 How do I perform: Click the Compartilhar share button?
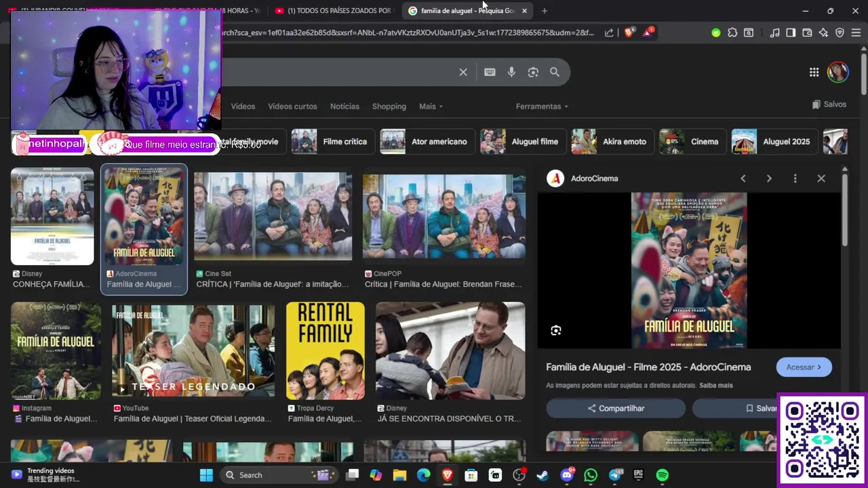coord(616,408)
